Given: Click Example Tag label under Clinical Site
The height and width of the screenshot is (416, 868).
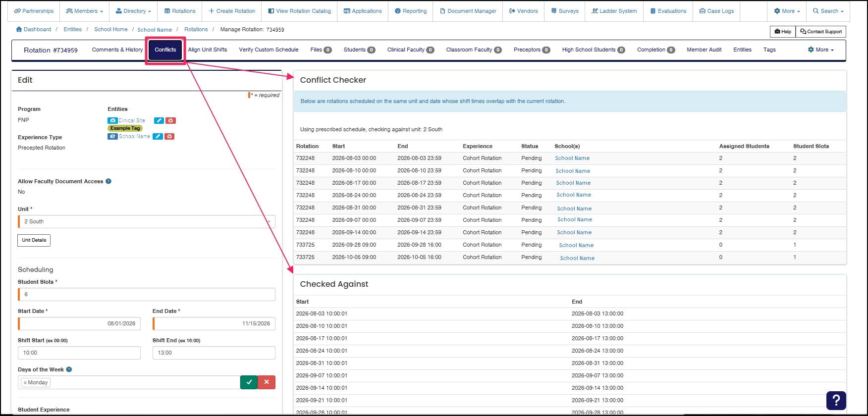Looking at the screenshot, I should pyautogui.click(x=125, y=128).
